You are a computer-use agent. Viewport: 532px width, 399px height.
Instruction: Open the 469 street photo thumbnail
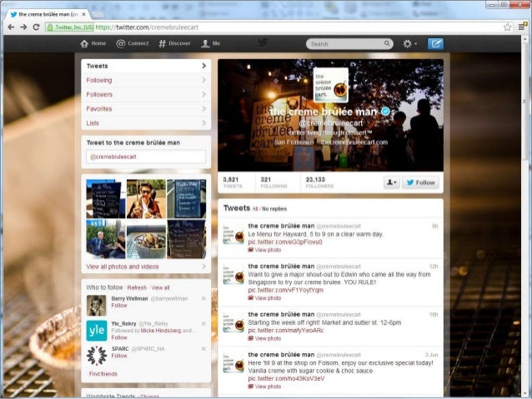[x=106, y=239]
